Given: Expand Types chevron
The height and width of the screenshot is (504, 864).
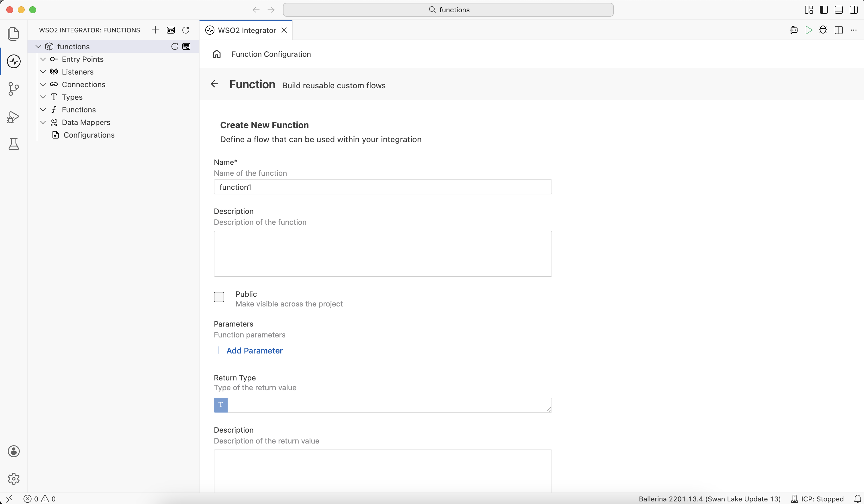Looking at the screenshot, I should pos(43,97).
